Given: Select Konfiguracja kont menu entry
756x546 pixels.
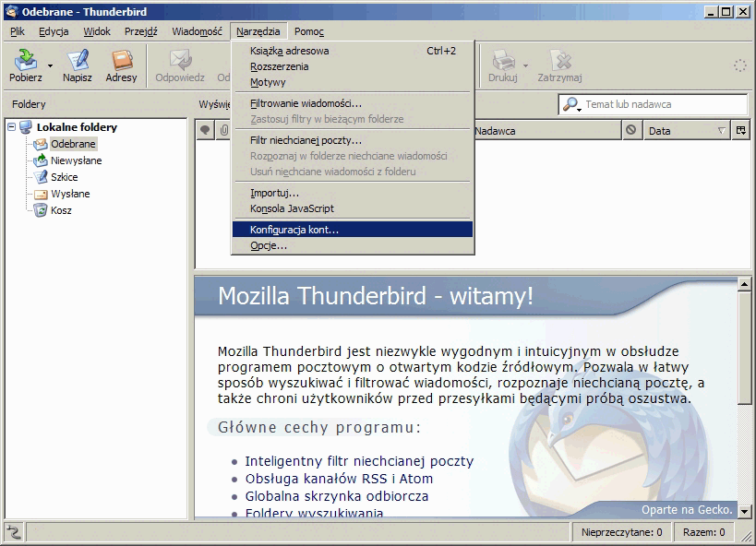Looking at the screenshot, I should tap(294, 230).
